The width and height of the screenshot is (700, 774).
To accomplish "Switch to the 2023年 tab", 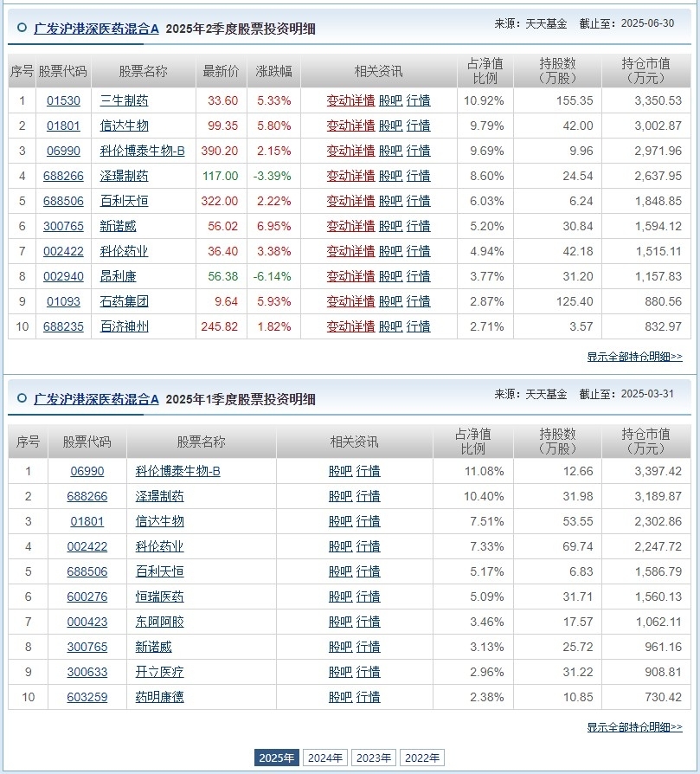I will click(x=374, y=758).
